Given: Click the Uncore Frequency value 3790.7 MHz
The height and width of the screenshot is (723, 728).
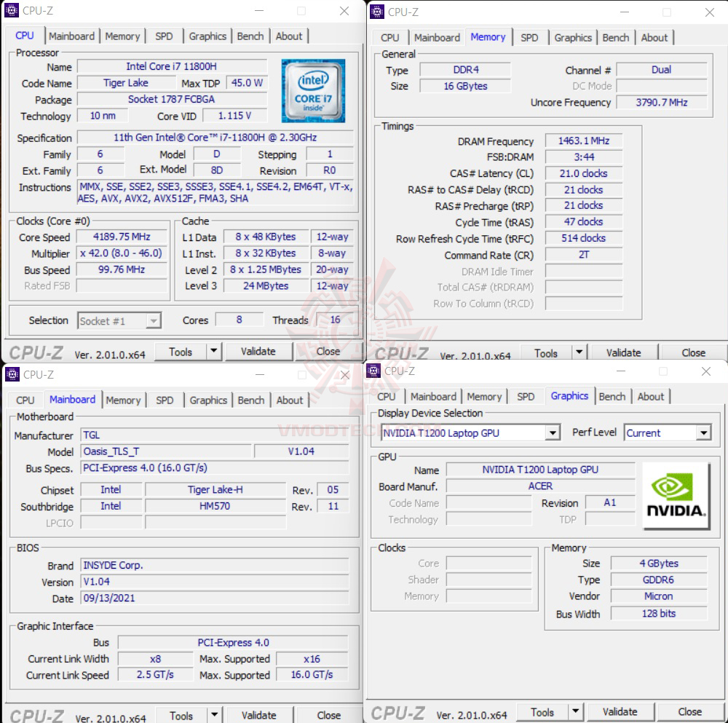Looking at the screenshot, I should click(x=662, y=102).
